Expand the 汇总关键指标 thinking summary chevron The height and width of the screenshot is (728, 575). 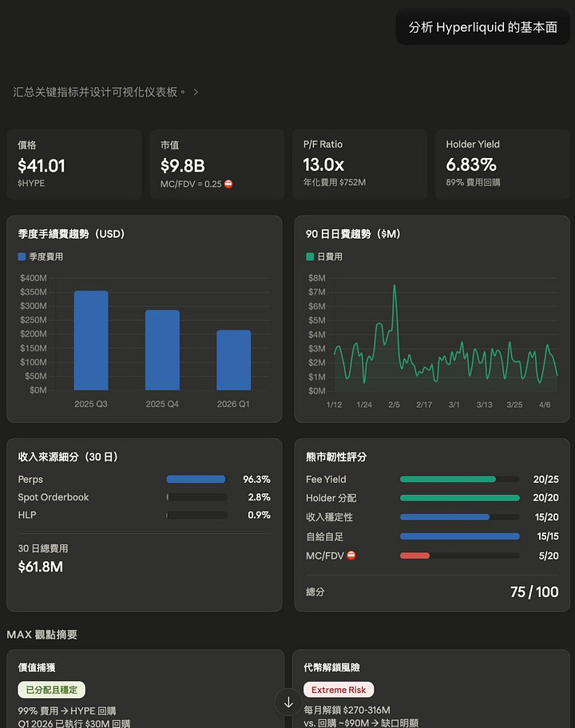coord(196,92)
